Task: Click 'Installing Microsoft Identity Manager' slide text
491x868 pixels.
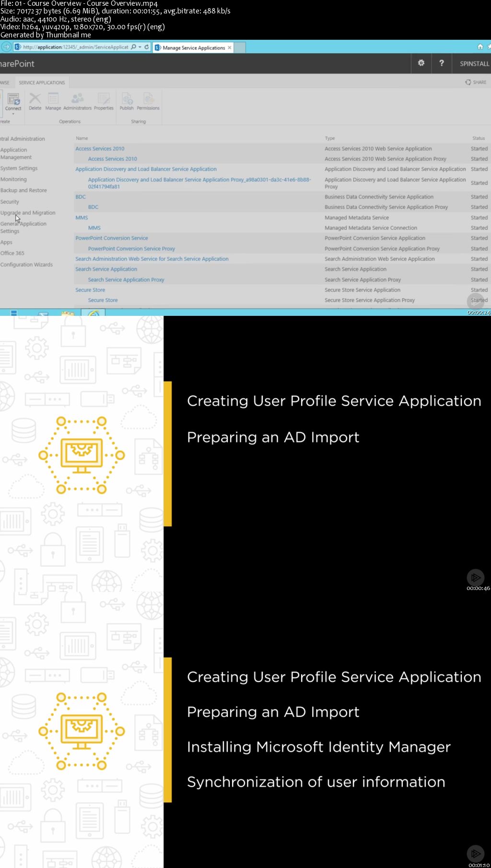Action: (319, 747)
